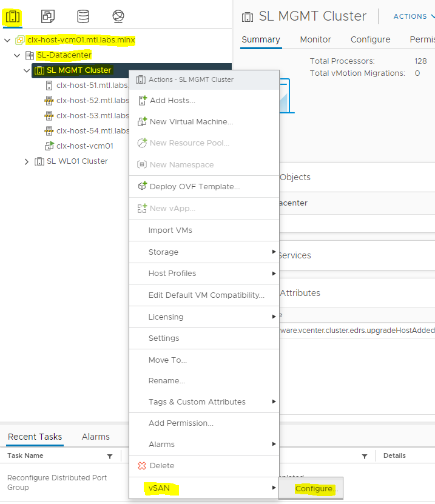
Task: Select clx-host-vcm01 VM in tree
Action: [x=85, y=146]
